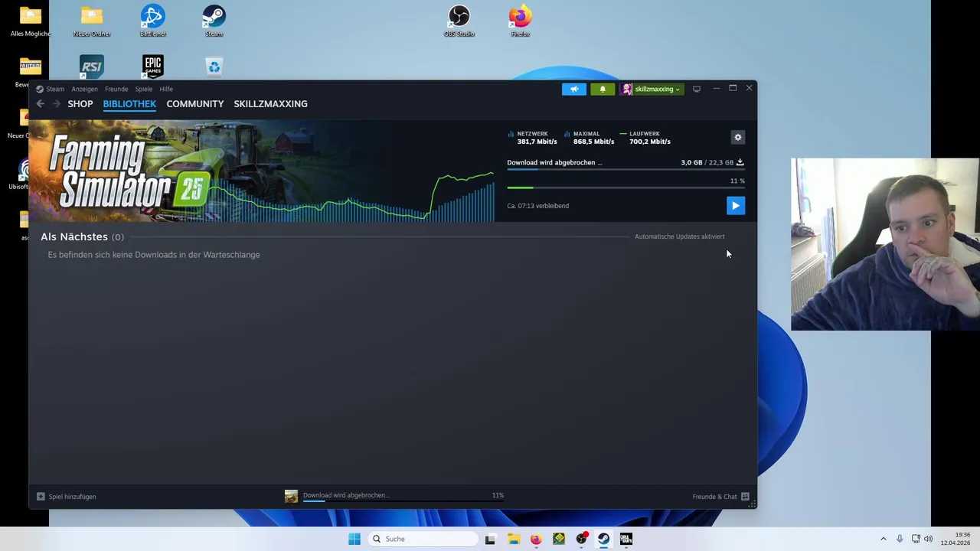Click the plus icon beside Spiel hinzufügen
This screenshot has height=551, width=980.
coord(41,497)
